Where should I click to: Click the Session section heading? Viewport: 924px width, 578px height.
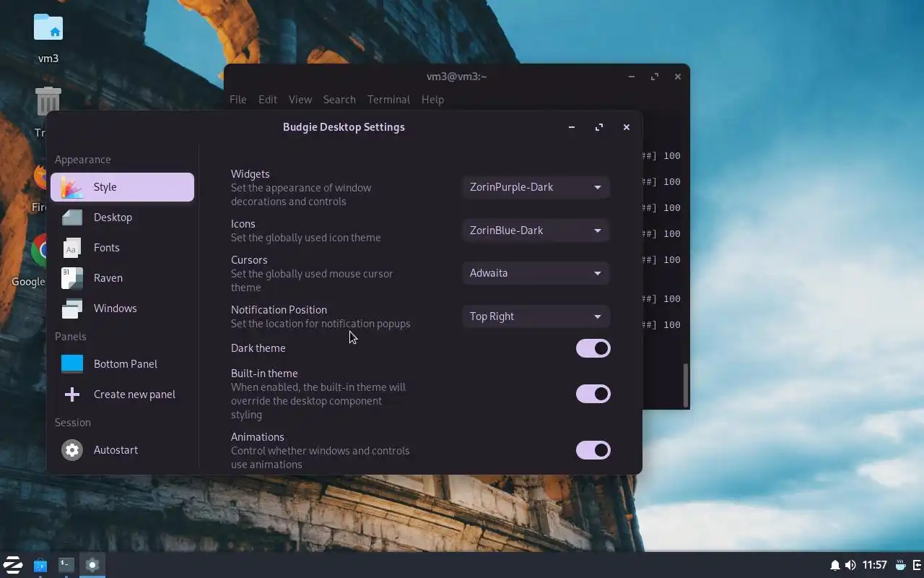[x=73, y=423]
